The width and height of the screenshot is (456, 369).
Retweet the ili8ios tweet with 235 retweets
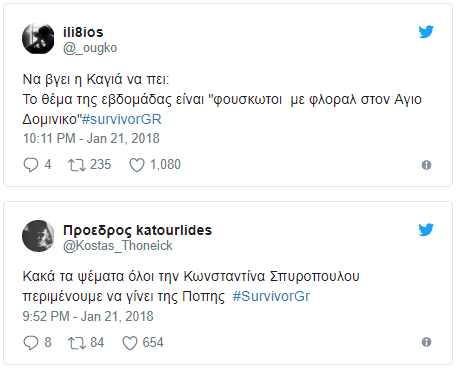click(77, 165)
